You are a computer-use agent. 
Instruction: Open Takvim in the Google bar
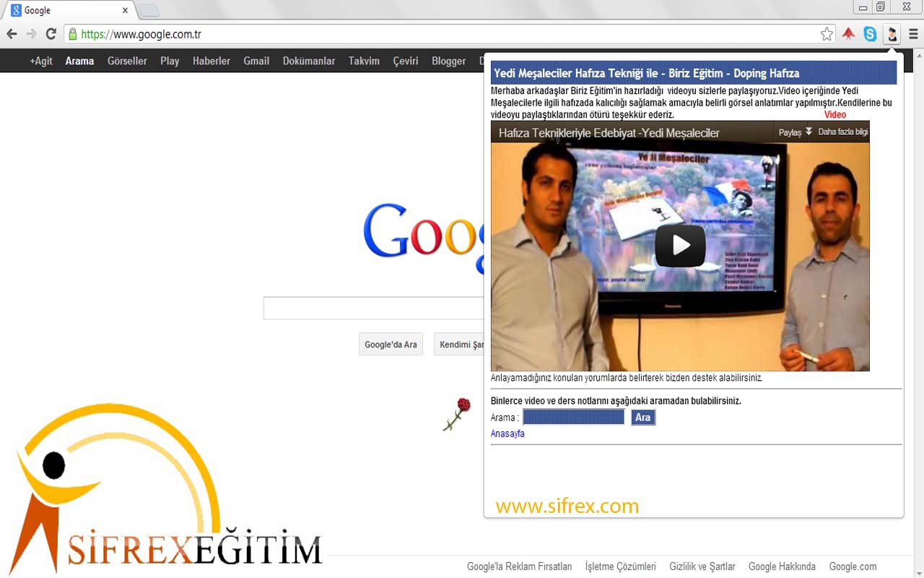(x=364, y=61)
